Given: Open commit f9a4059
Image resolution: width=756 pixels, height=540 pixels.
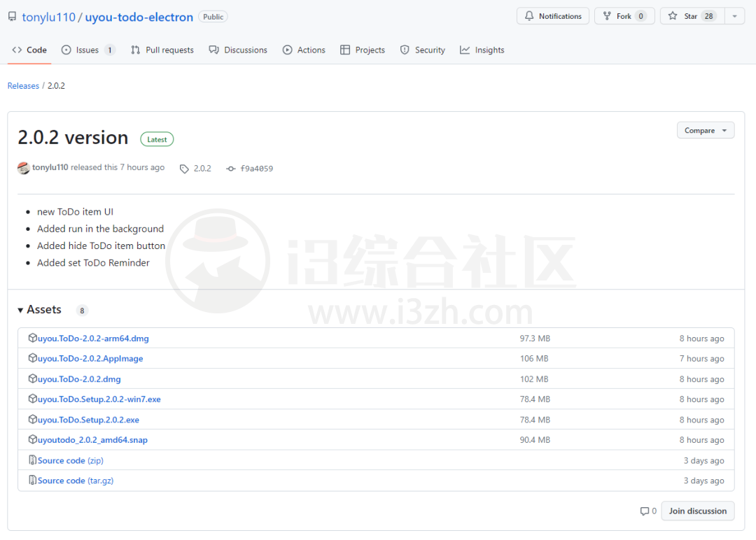Looking at the screenshot, I should point(256,169).
